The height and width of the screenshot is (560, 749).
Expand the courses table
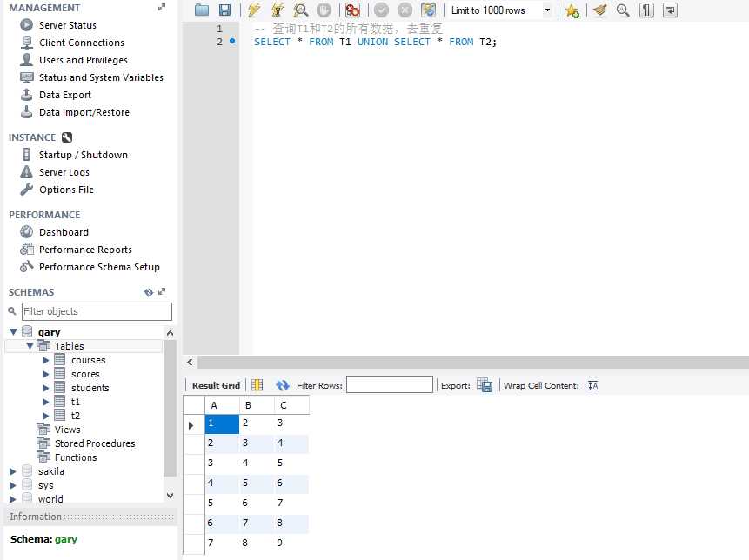tap(46, 360)
